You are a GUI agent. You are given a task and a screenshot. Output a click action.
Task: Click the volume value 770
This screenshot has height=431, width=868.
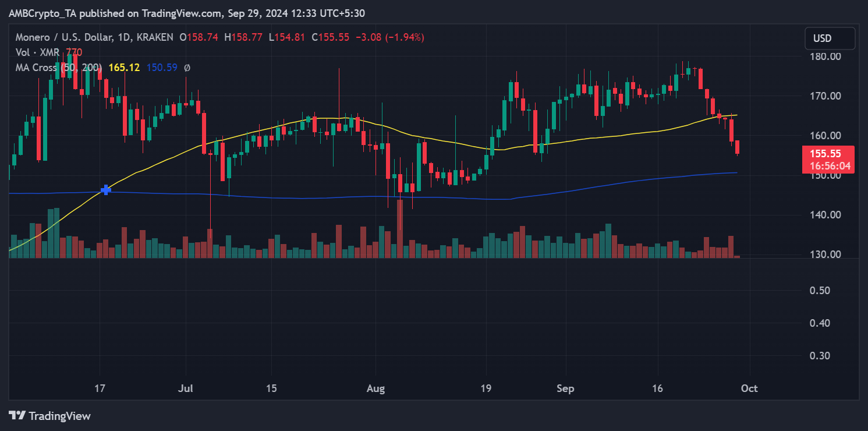click(75, 52)
